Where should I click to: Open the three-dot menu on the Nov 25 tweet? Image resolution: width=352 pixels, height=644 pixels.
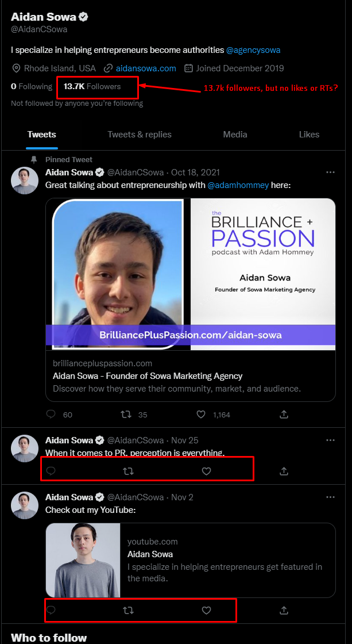(x=330, y=440)
